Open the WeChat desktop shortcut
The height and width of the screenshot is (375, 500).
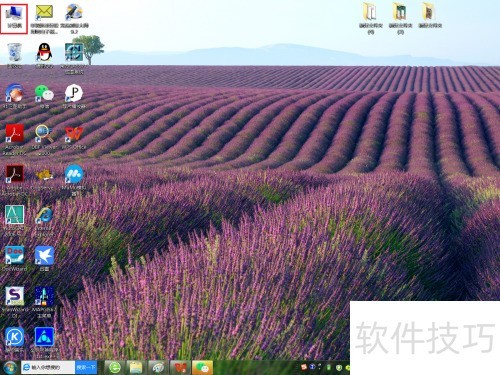(44, 96)
